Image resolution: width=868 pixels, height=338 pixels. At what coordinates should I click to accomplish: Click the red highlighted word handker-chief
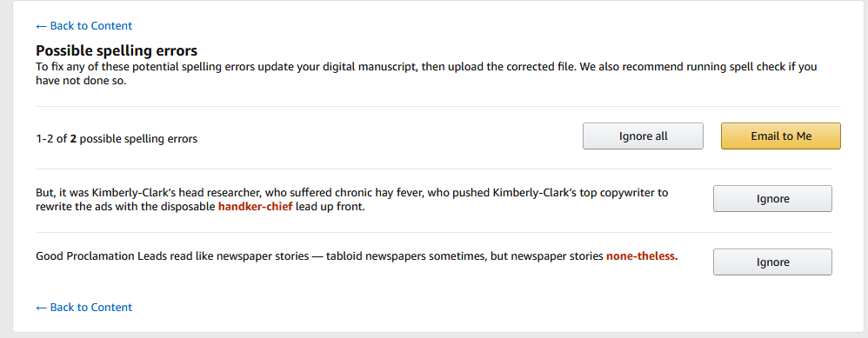tap(255, 208)
